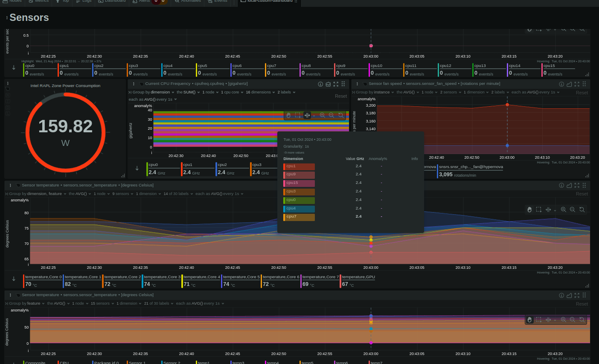The image size is (599, 364).
Task: Toggle cpu0 dimension in CPU frequency legend
Action: (163, 169)
